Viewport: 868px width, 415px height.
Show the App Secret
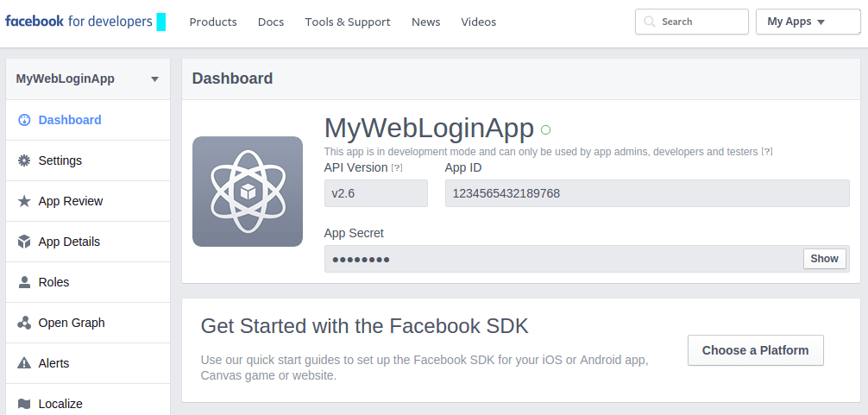pos(824,259)
